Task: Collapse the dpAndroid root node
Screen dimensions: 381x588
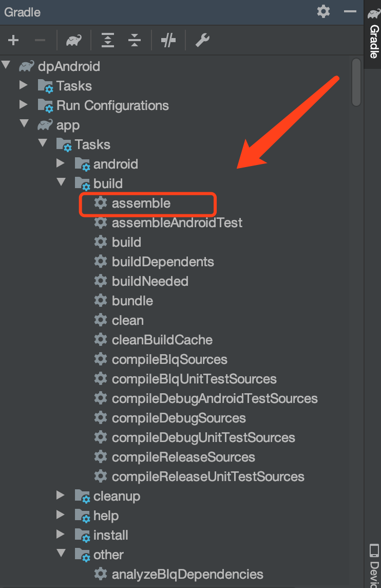Action: tap(6, 66)
